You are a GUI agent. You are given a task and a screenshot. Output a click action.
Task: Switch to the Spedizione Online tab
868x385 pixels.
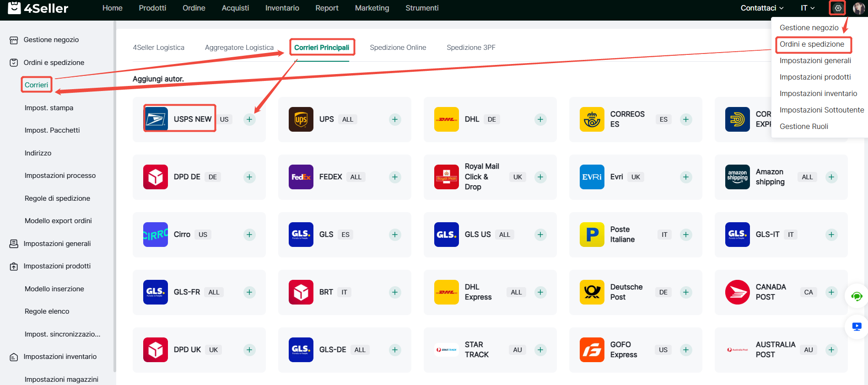398,48
